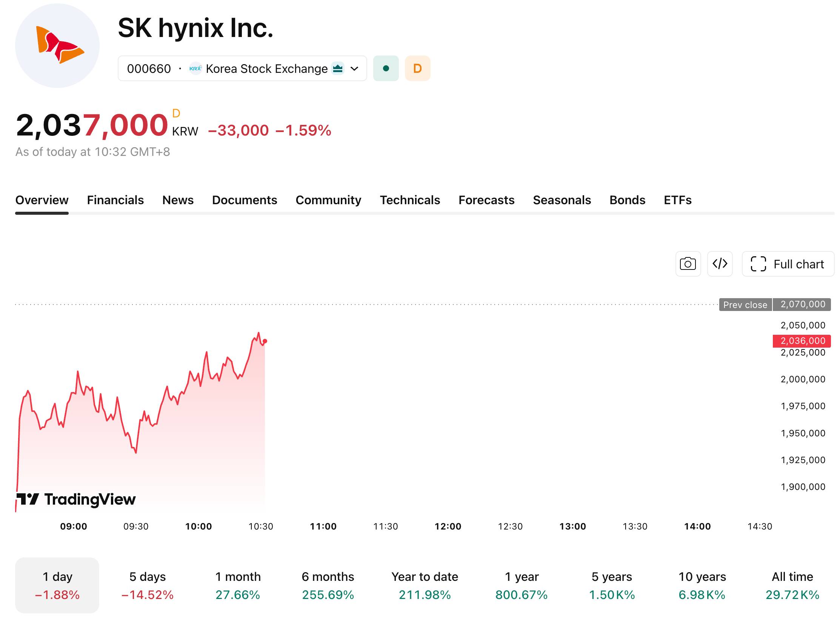Click the 13:00 time axis label
The width and height of the screenshot is (840, 622).
[x=573, y=527]
